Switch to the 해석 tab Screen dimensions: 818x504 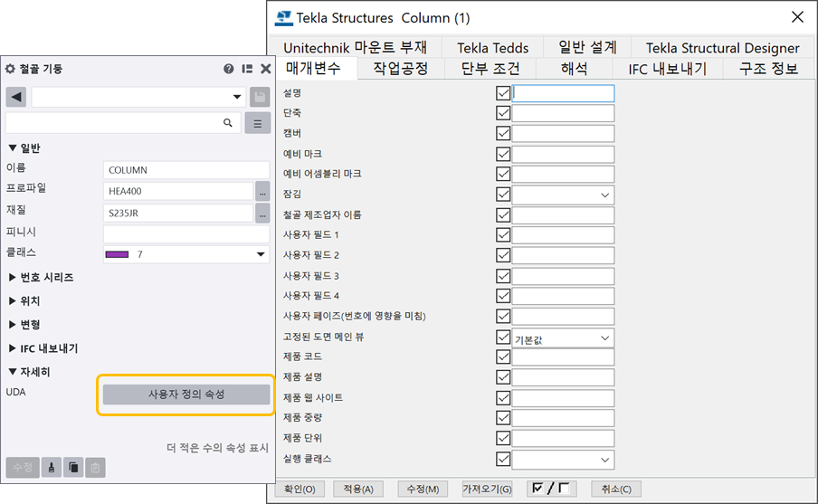tap(574, 69)
